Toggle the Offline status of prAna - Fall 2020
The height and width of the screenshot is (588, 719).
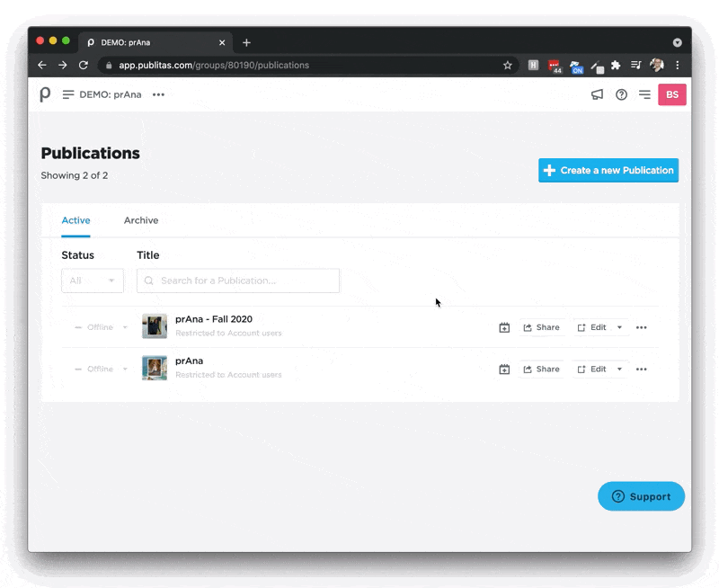pyautogui.click(x=101, y=328)
